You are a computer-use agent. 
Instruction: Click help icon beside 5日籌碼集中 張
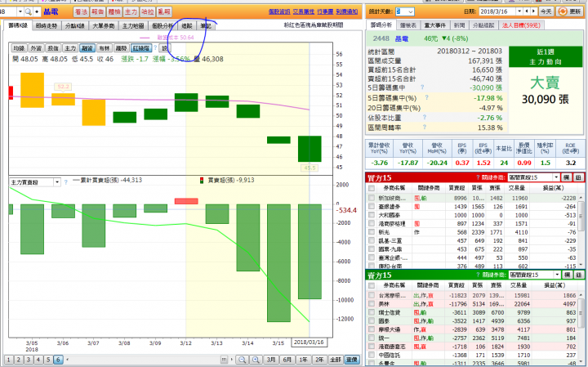tap(422, 87)
